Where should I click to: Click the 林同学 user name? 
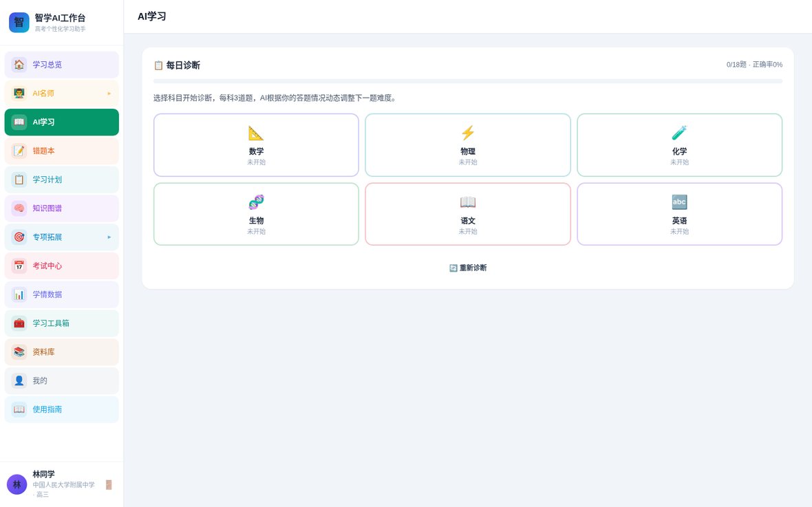tap(43, 474)
